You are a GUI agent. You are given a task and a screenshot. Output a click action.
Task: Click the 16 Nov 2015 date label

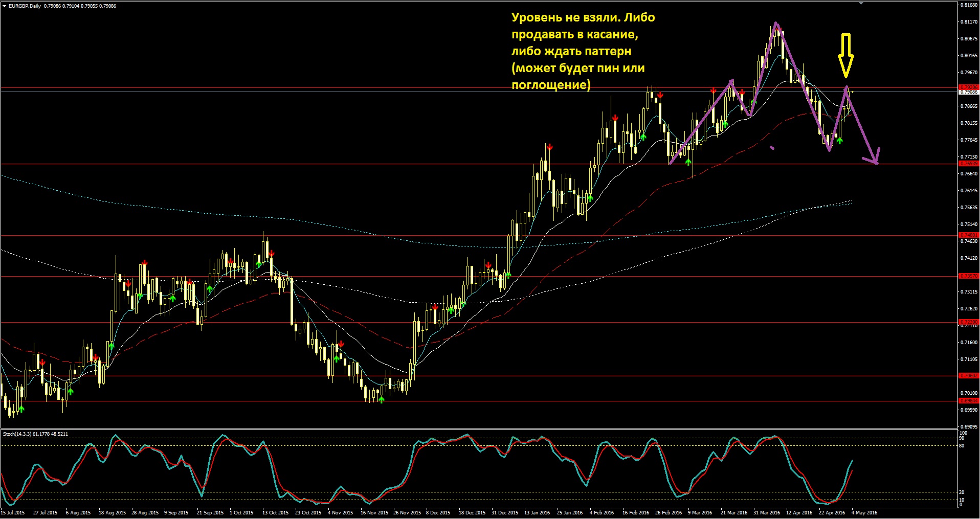coord(374,512)
